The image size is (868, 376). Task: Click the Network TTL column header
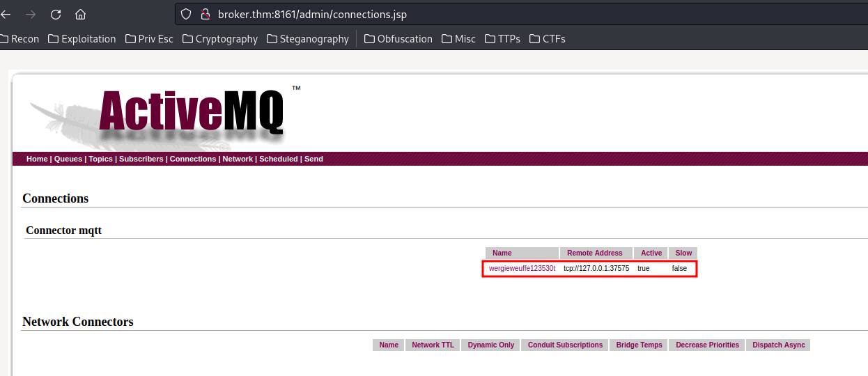pyautogui.click(x=433, y=345)
